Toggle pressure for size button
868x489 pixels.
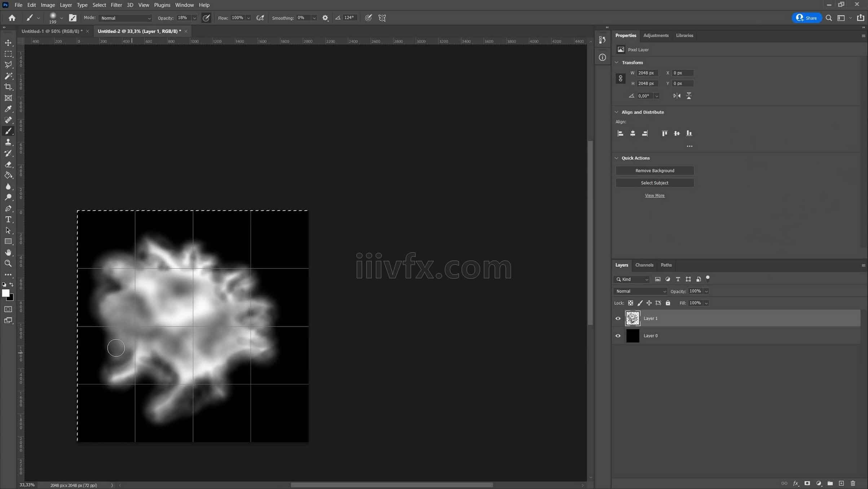(368, 18)
